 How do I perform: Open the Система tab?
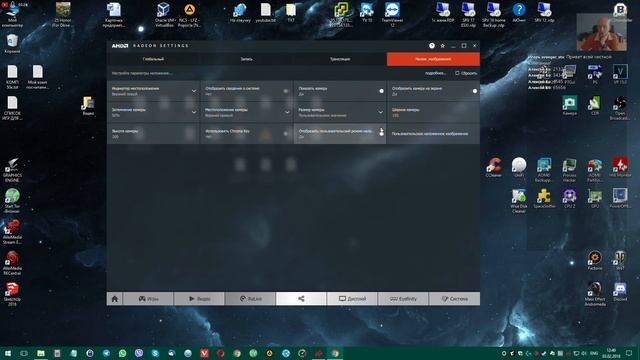[454, 299]
